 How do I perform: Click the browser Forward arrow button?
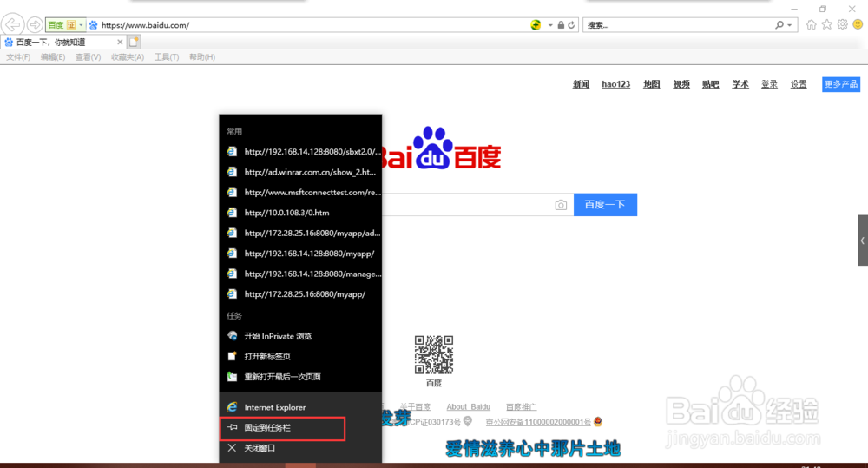pyautogui.click(x=35, y=25)
